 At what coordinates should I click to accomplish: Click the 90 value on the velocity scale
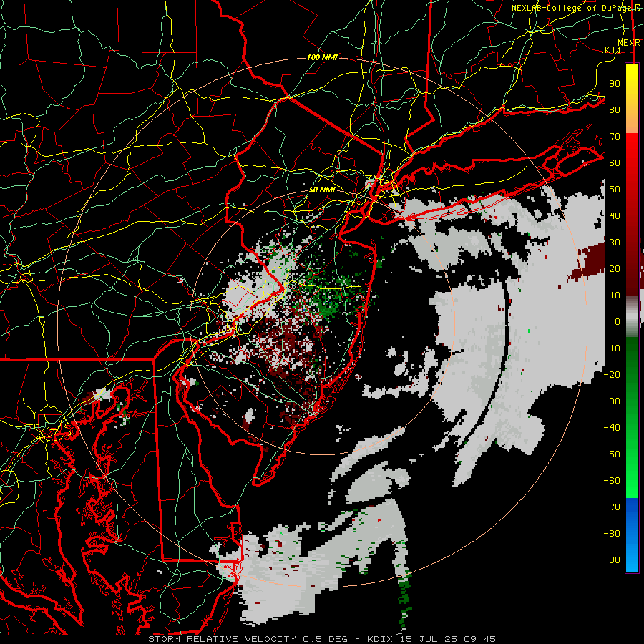pyautogui.click(x=615, y=84)
